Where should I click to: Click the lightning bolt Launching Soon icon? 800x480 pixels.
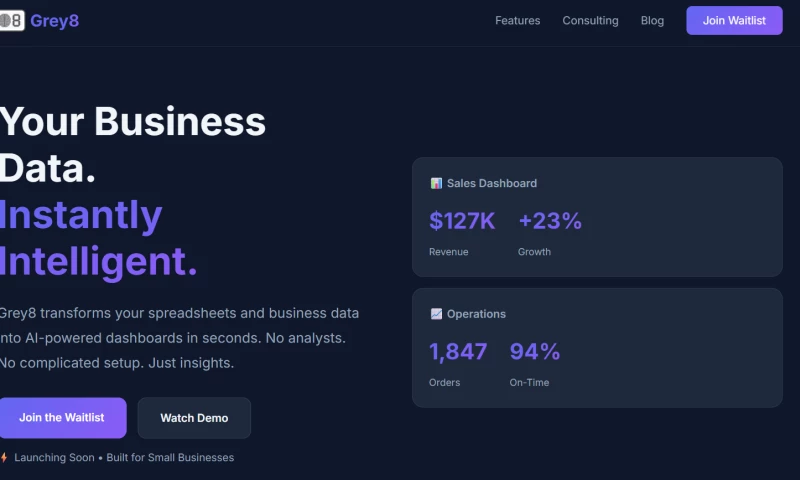(4, 458)
